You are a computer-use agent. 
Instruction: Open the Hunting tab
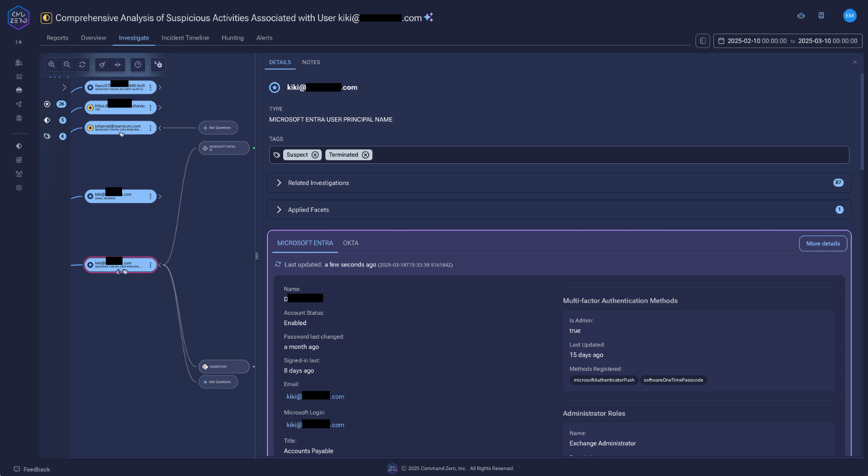[233, 38]
